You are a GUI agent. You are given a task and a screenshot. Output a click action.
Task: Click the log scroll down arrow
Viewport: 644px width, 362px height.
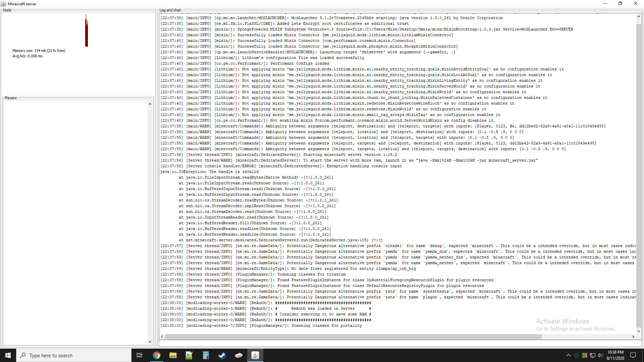pos(639,331)
